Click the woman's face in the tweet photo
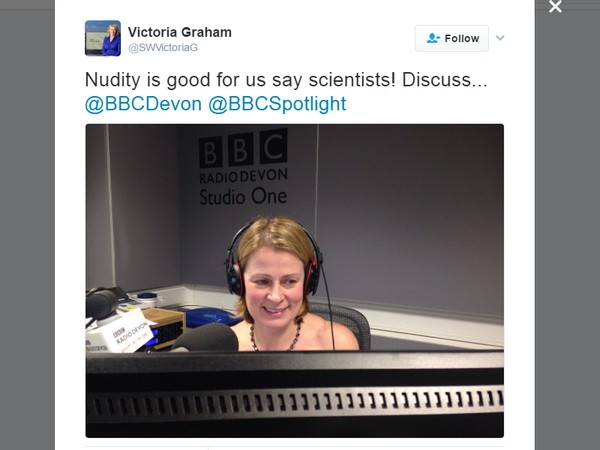This screenshot has height=450, width=600. pos(274,284)
